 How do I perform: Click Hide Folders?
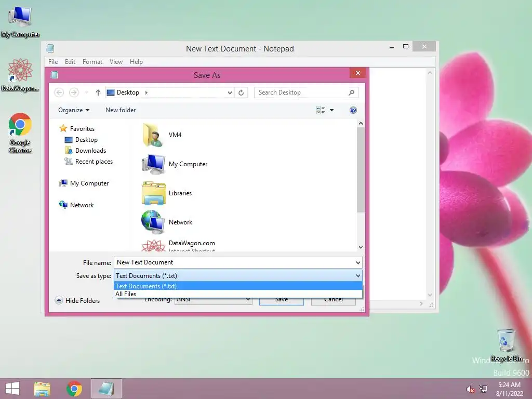(x=78, y=301)
